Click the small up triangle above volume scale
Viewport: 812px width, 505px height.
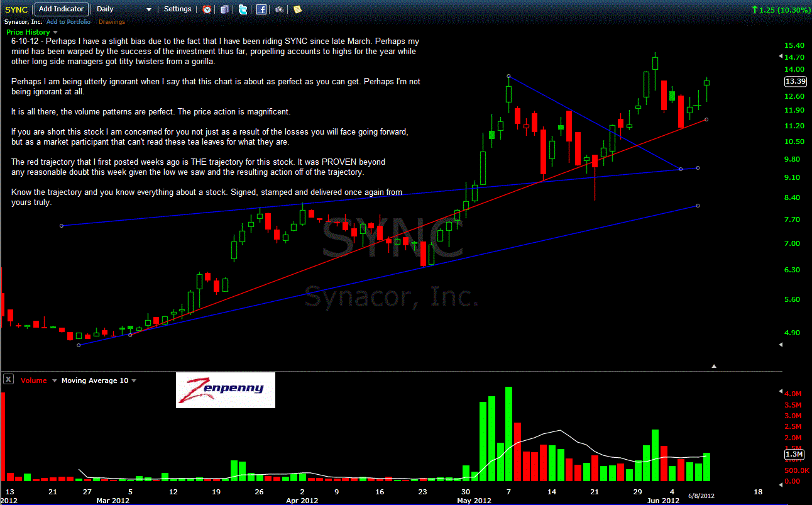click(714, 366)
